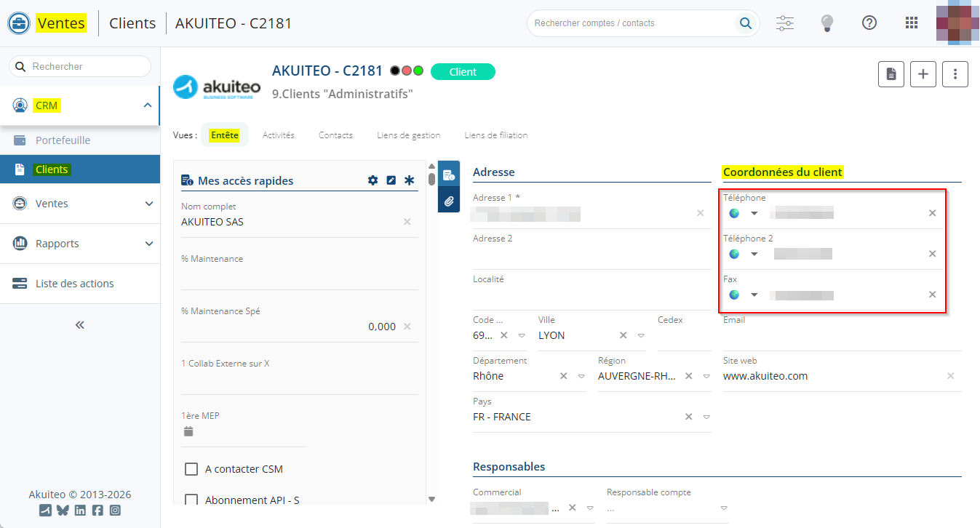Open the apps grid menu icon
The image size is (980, 528).
pos(911,23)
